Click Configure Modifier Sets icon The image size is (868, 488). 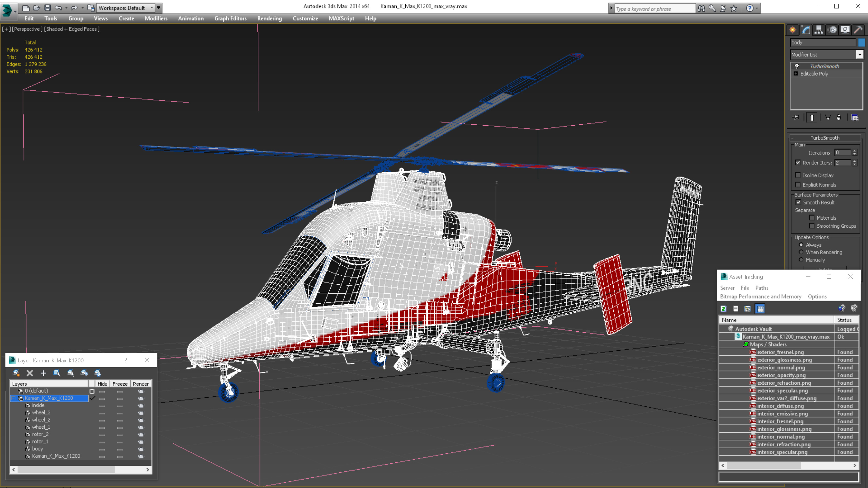[x=855, y=117]
